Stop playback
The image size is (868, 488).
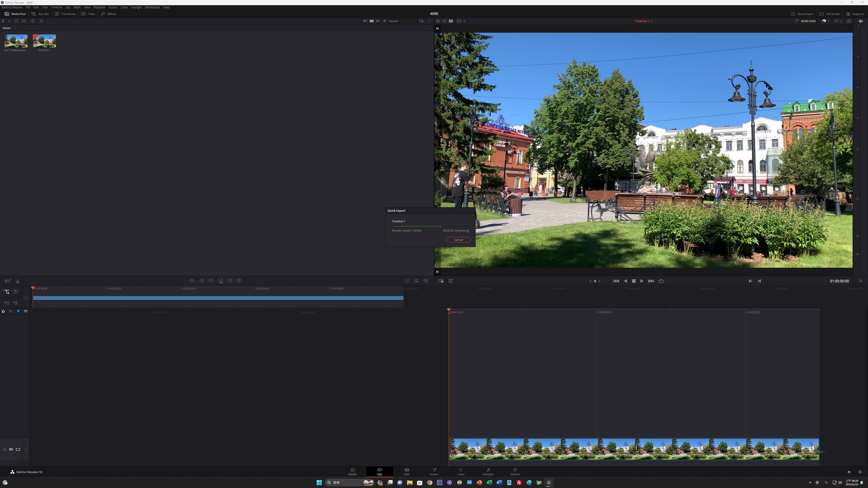pos(634,281)
